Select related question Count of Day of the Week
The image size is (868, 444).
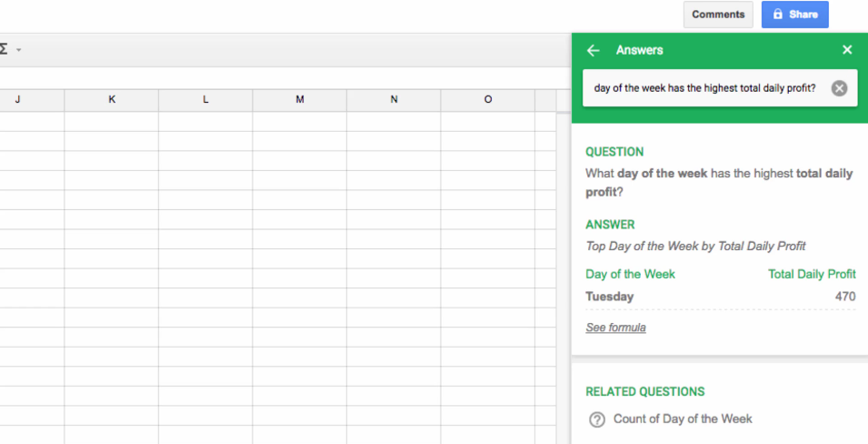(683, 419)
